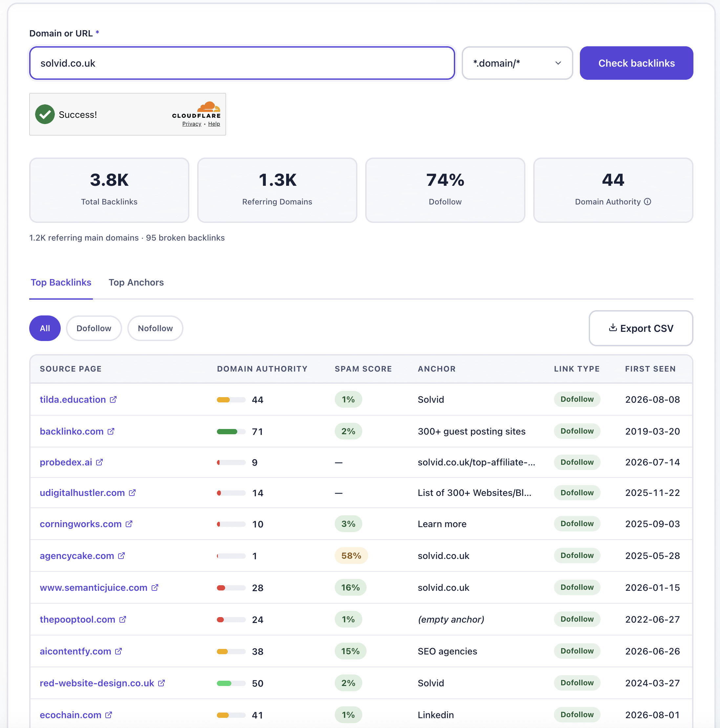The image size is (720, 728).
Task: Open ecochain.com external link icon
Action: (x=109, y=715)
